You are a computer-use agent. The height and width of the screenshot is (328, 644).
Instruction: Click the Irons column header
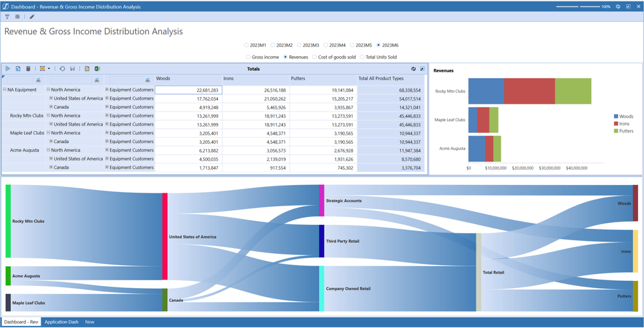tap(256, 79)
